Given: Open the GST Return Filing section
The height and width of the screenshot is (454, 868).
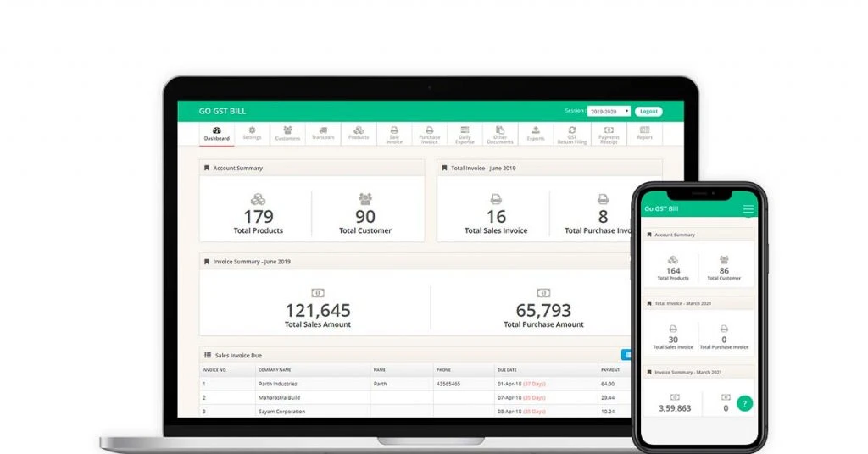Looking at the screenshot, I should click(572, 135).
